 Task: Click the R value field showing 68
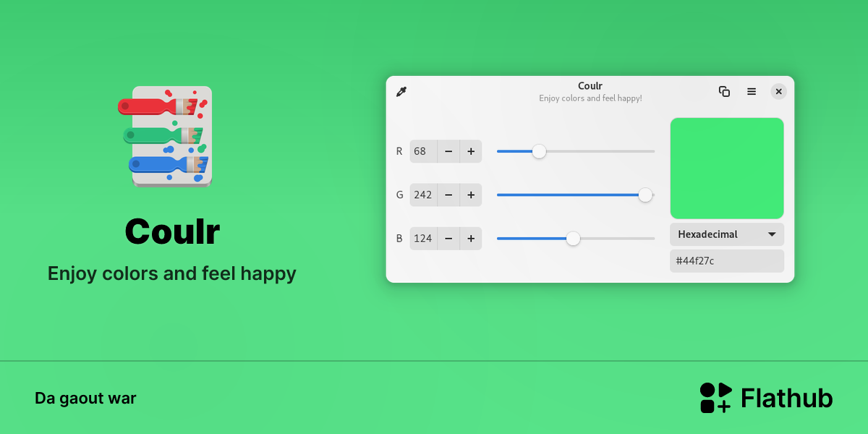pos(423,151)
